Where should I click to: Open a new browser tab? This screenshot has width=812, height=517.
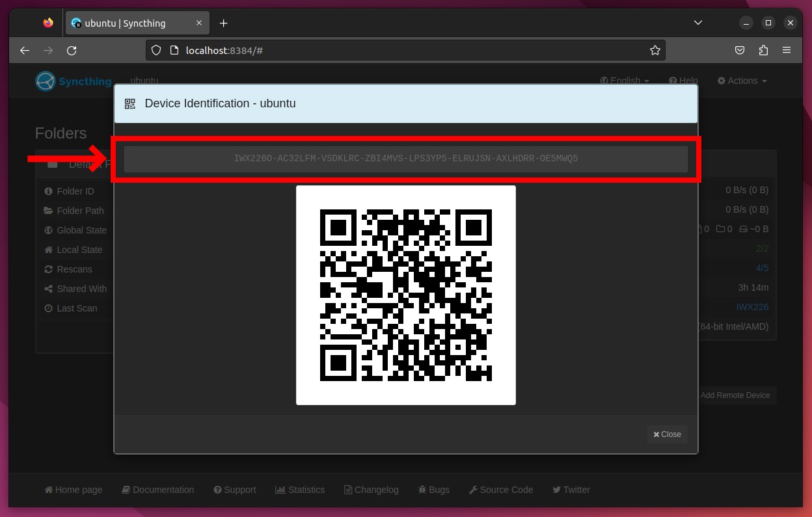pos(224,23)
